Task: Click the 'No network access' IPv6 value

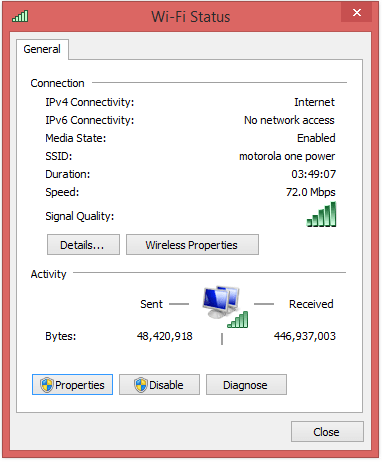Action: tap(289, 120)
